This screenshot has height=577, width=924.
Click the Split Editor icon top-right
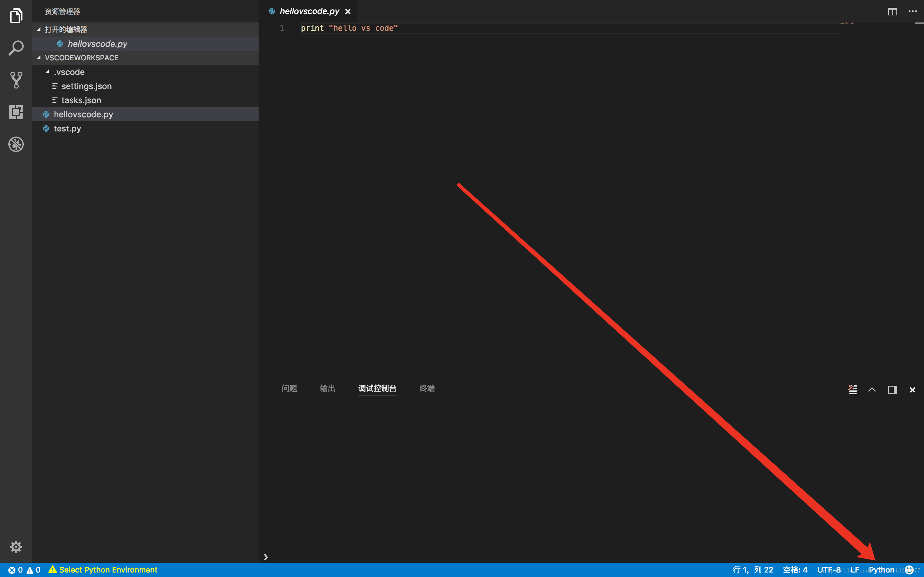(892, 11)
